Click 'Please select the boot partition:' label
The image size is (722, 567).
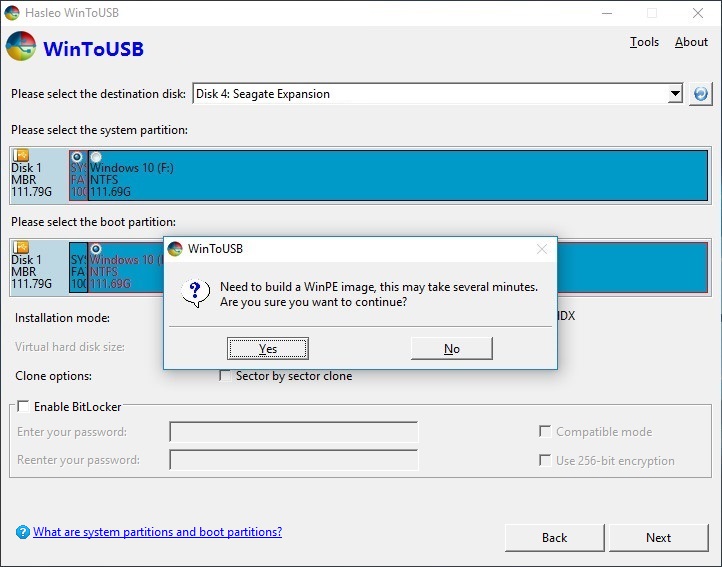pyautogui.click(x=93, y=222)
